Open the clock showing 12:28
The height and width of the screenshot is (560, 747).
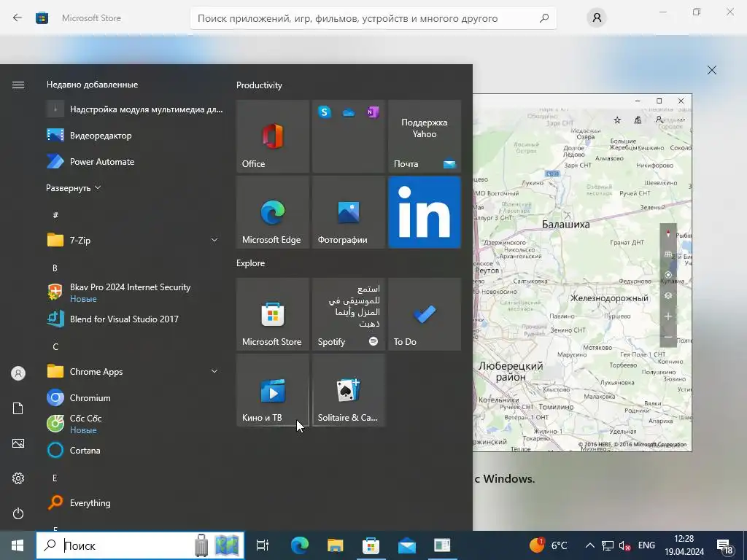[x=684, y=545]
